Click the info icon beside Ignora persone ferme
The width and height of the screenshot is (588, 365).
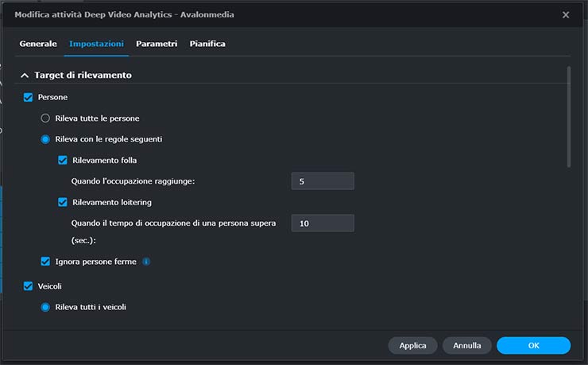pyautogui.click(x=146, y=262)
